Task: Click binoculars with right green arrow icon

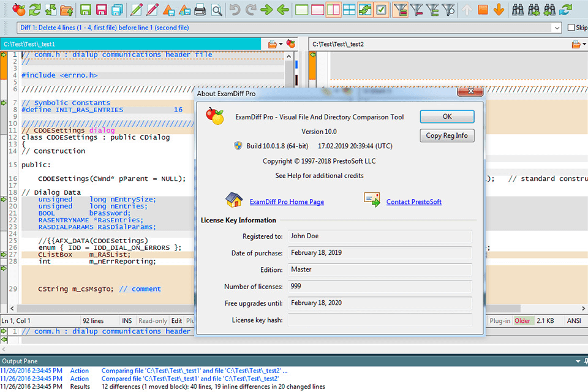Action: point(533,10)
